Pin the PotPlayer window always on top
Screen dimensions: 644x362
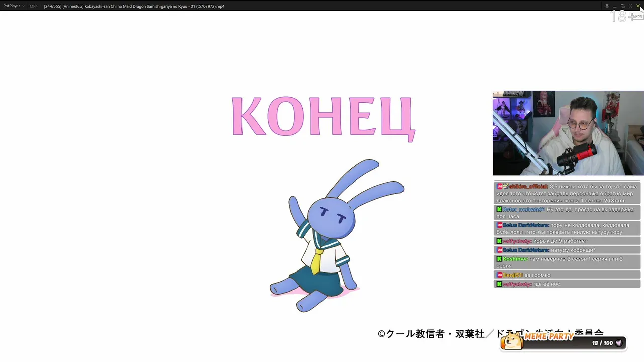(607, 6)
